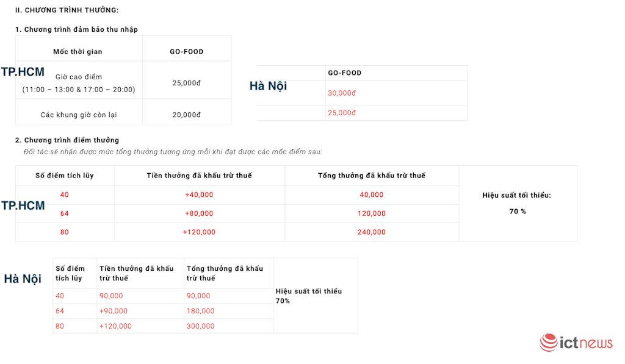The height and width of the screenshot is (364, 625).
Task: Click 'Các khung giờ còn lại' cell
Action: [79, 115]
